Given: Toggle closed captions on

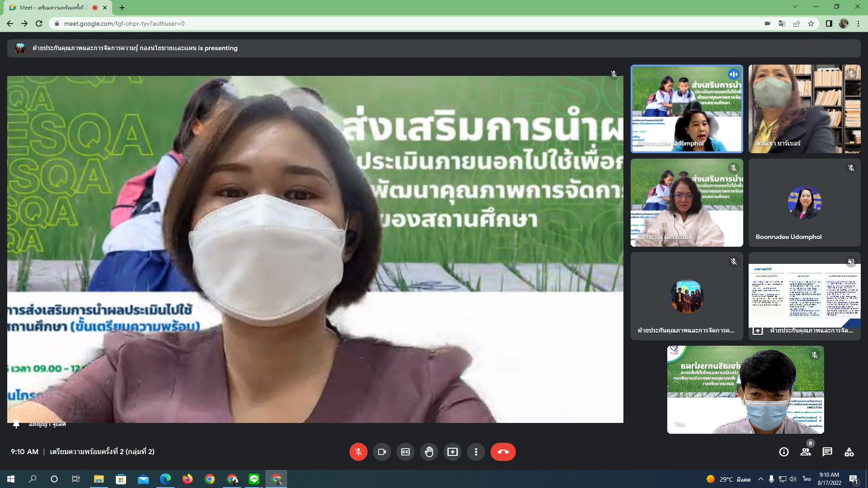Looking at the screenshot, I should 406,452.
